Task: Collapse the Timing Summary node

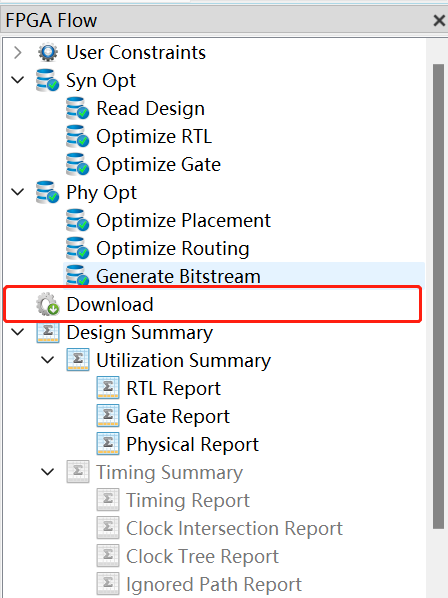Action: [47, 472]
